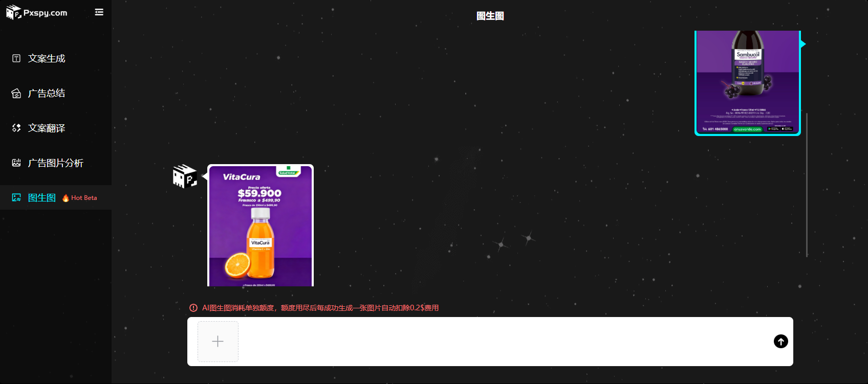Click the Pxspy.com logo
The image size is (868, 384).
click(36, 12)
